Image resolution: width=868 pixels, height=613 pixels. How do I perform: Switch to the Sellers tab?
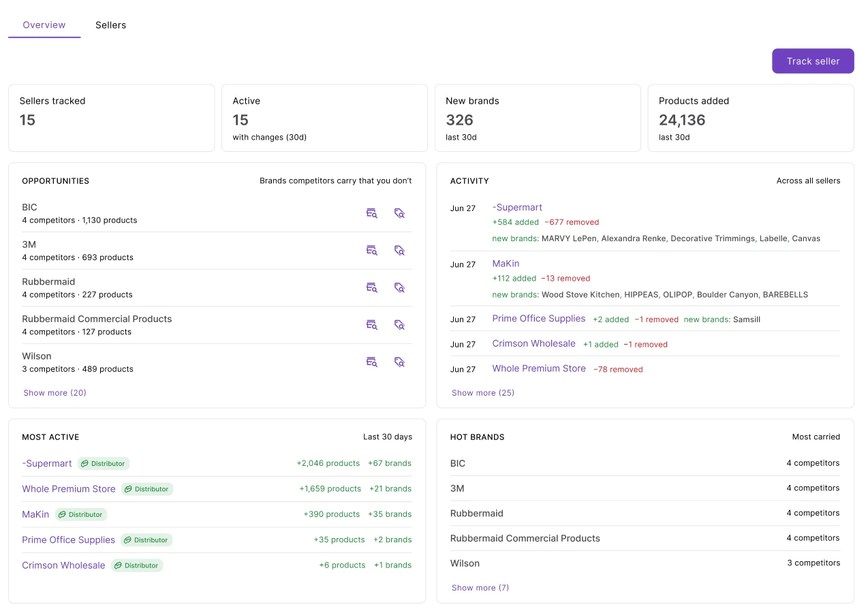coord(110,25)
